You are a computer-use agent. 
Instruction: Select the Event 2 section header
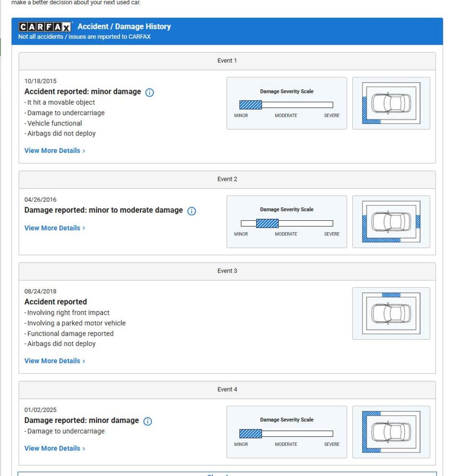(227, 179)
